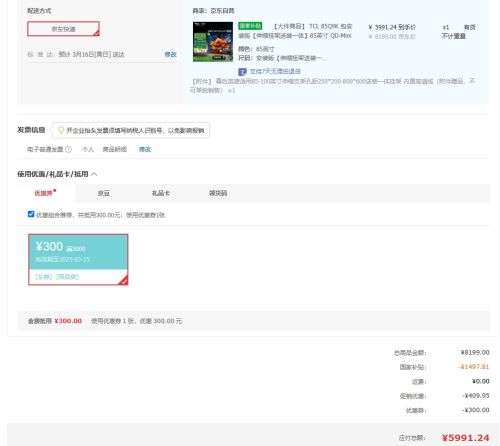Switch to the 优惠券 tab
The height and width of the screenshot is (446, 500).
coord(45,193)
